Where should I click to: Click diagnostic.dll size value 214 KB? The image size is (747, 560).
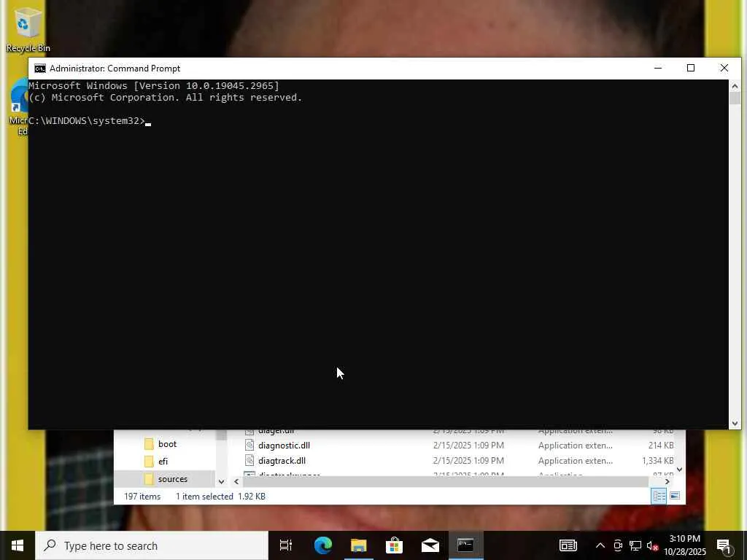(x=661, y=446)
